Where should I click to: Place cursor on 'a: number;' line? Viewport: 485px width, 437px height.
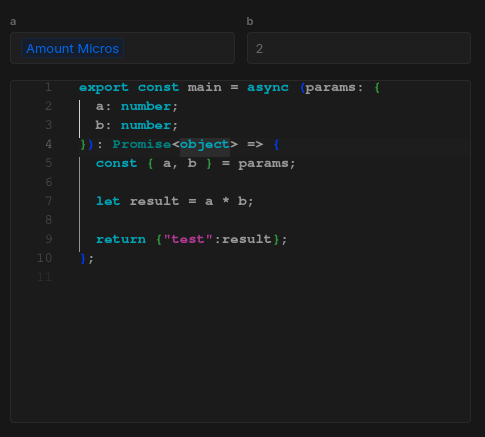(137, 106)
